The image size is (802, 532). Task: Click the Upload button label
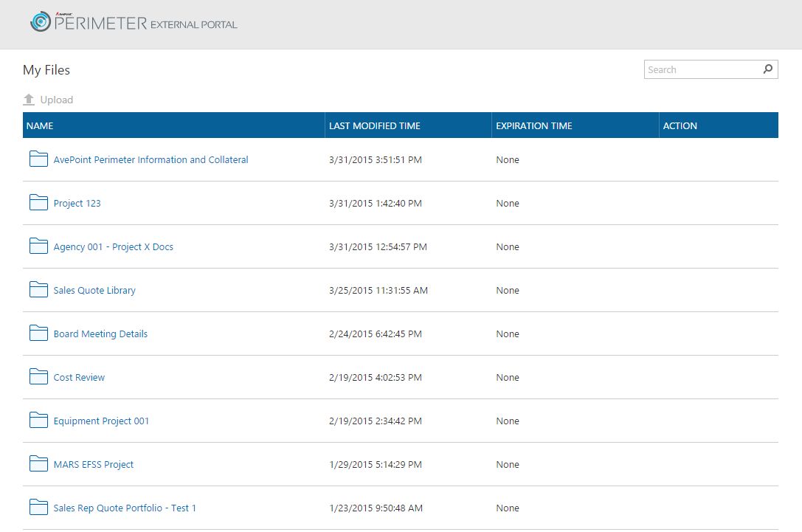pyautogui.click(x=57, y=100)
